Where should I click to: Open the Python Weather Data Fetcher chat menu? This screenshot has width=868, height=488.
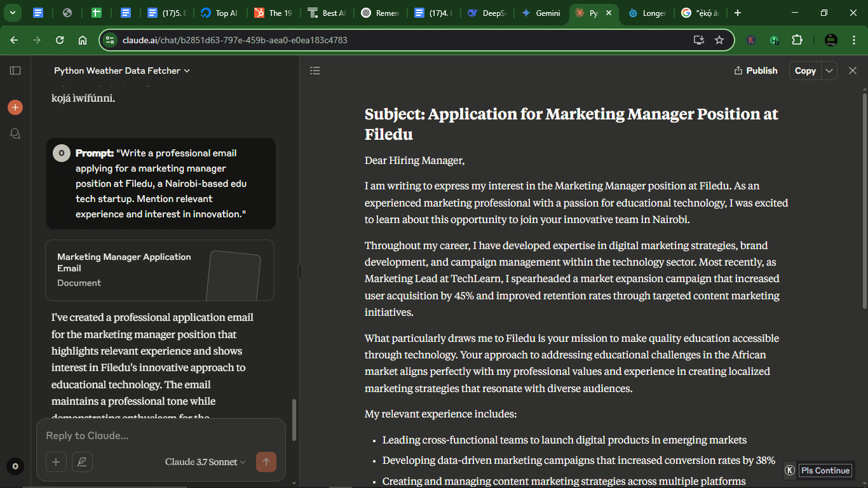coord(122,71)
